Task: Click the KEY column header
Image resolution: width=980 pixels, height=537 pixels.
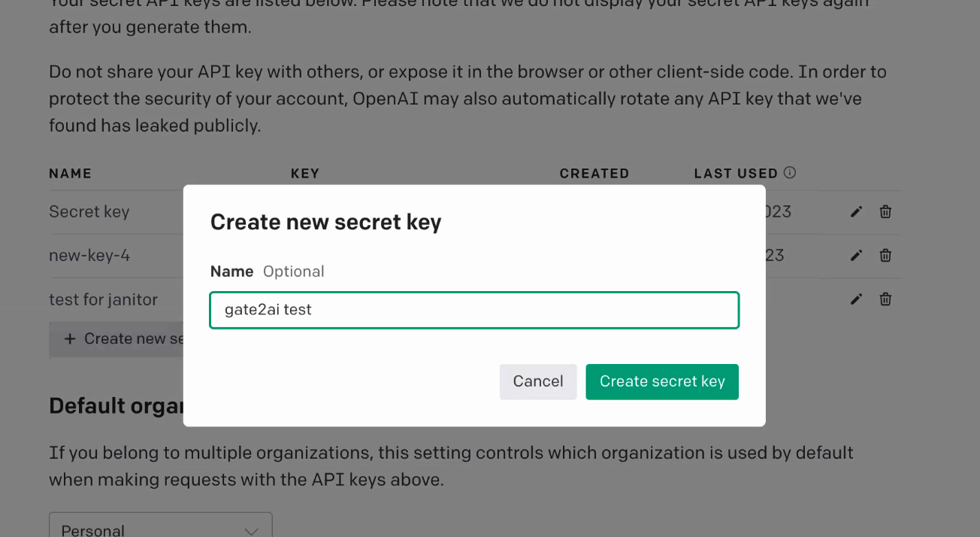Action: pyautogui.click(x=305, y=174)
